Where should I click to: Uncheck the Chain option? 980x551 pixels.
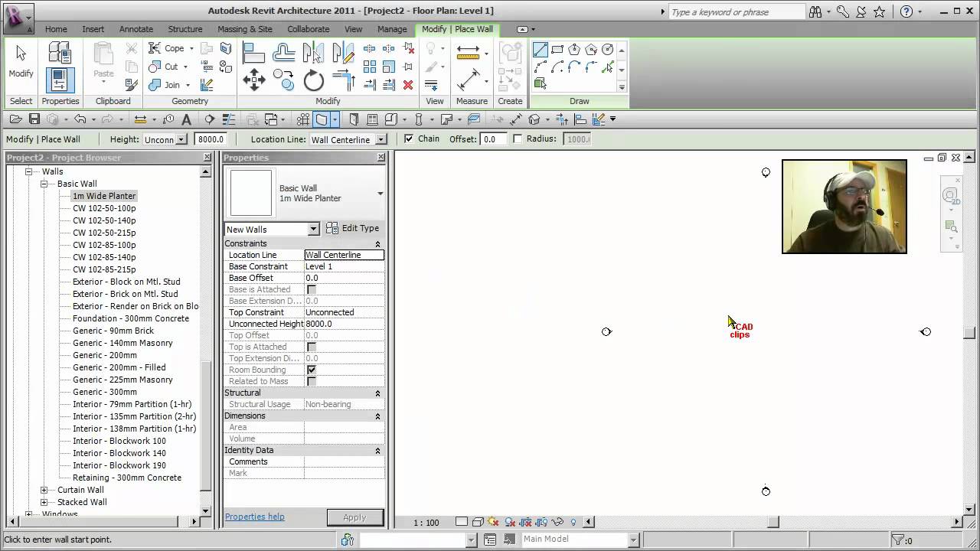tap(410, 139)
